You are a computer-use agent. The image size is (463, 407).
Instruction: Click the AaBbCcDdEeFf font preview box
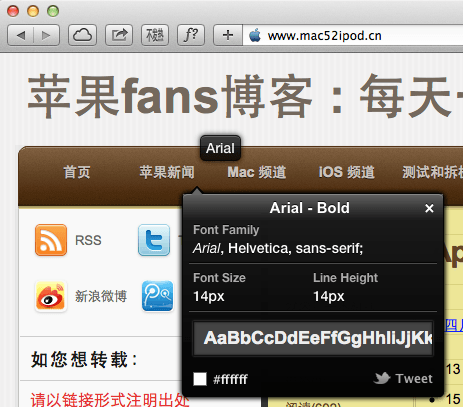tap(313, 338)
